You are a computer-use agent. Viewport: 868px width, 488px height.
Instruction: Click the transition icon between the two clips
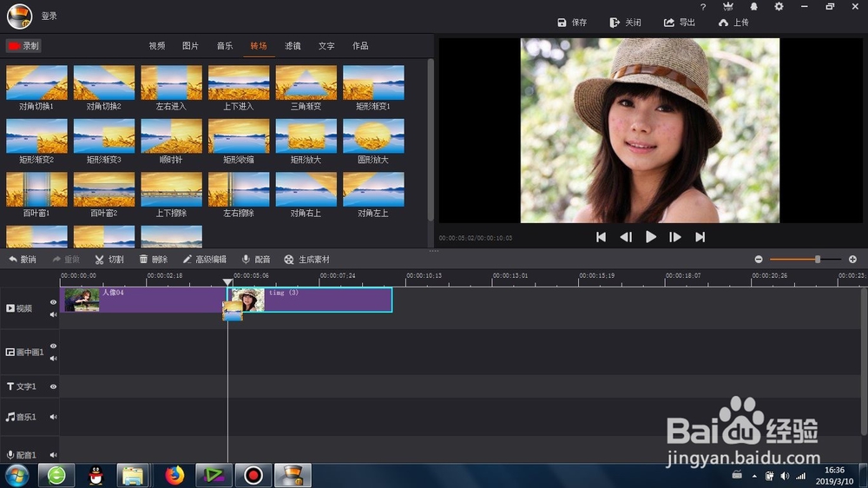coord(233,311)
